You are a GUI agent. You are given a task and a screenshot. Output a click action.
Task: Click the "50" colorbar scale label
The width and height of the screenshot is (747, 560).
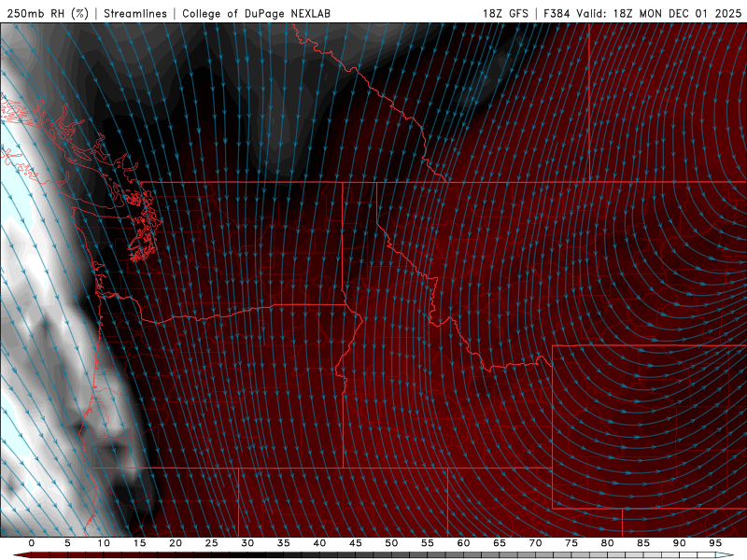391,543
